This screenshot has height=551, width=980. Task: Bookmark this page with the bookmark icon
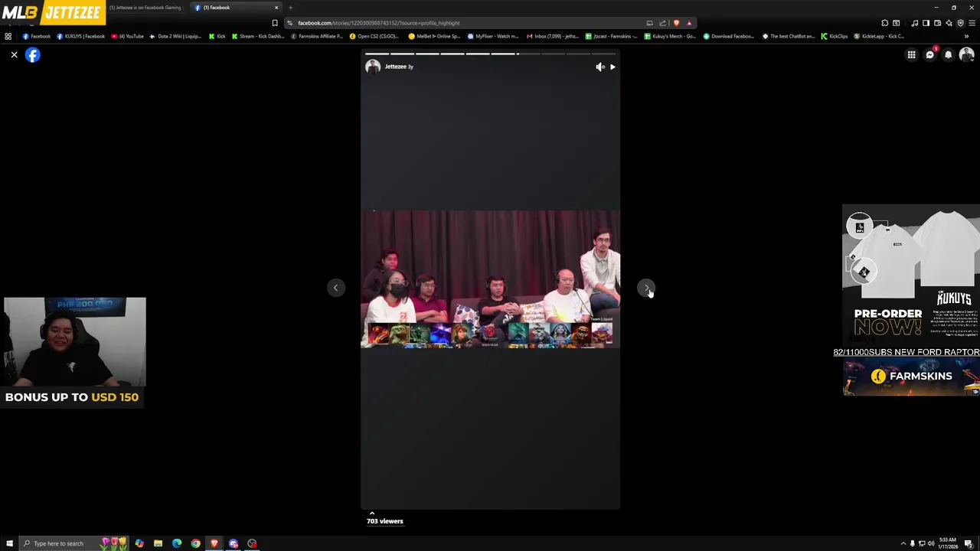pyautogui.click(x=275, y=23)
